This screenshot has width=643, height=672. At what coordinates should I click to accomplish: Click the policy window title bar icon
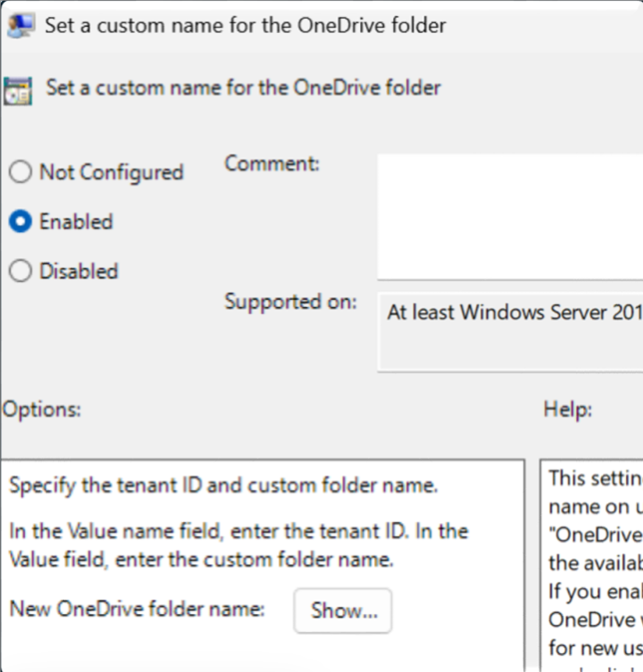click(21, 25)
